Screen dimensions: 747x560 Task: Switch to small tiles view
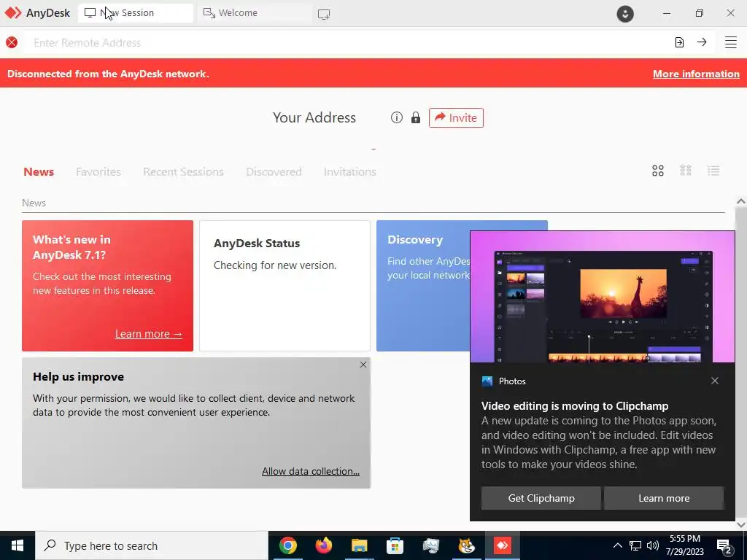tap(686, 171)
